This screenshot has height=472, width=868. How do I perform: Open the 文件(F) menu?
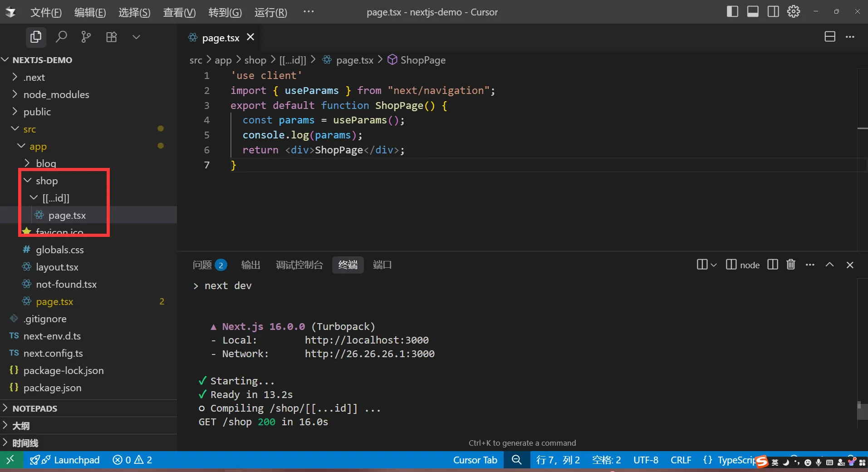(46, 12)
